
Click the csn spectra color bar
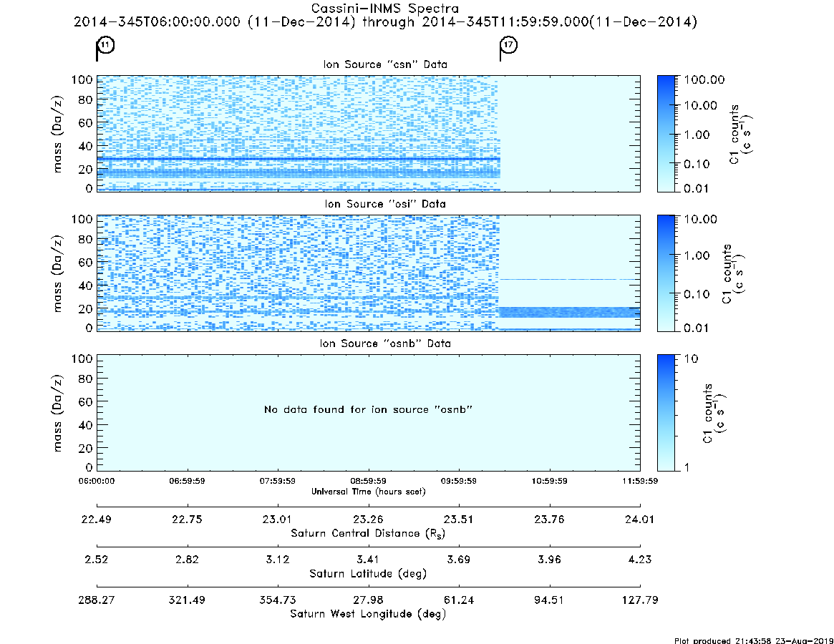click(666, 134)
